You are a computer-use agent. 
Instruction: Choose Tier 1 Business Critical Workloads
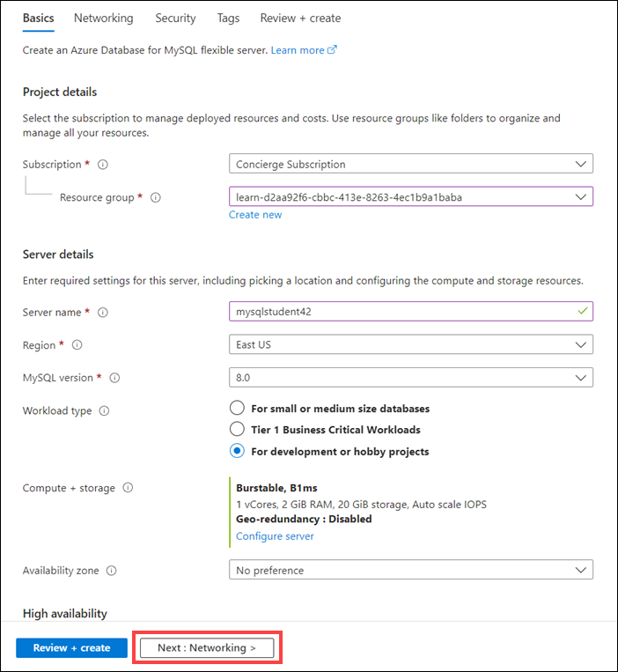coord(237,430)
